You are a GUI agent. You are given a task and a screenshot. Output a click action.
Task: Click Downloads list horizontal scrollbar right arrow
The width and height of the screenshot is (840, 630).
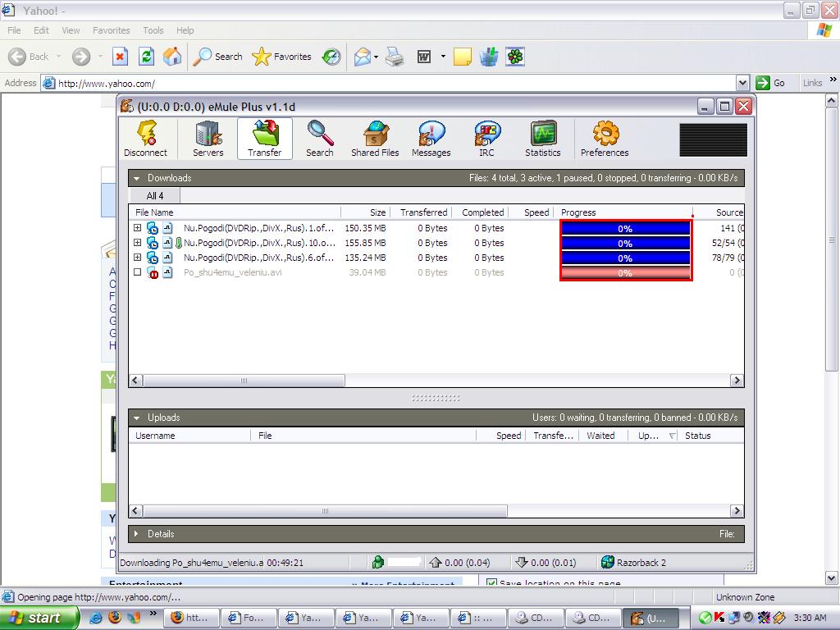737,381
